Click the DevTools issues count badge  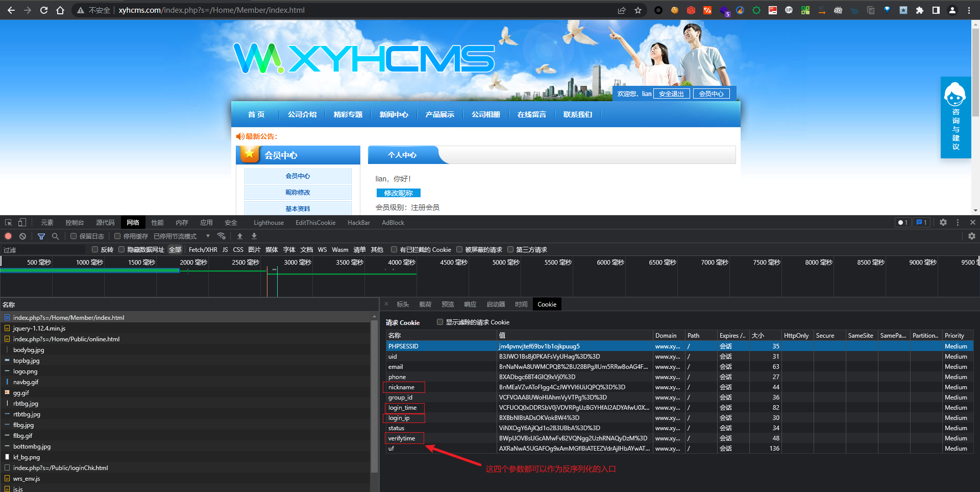(x=921, y=222)
